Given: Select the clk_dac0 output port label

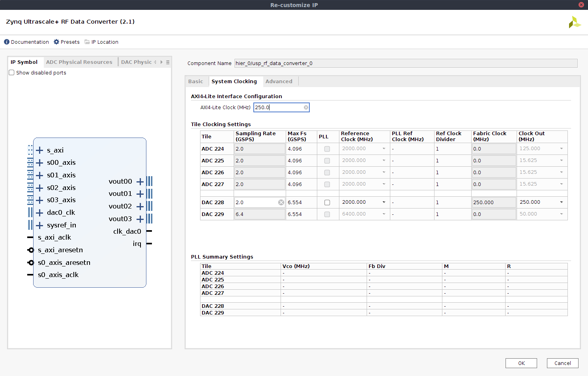Looking at the screenshot, I should pyautogui.click(x=127, y=232).
